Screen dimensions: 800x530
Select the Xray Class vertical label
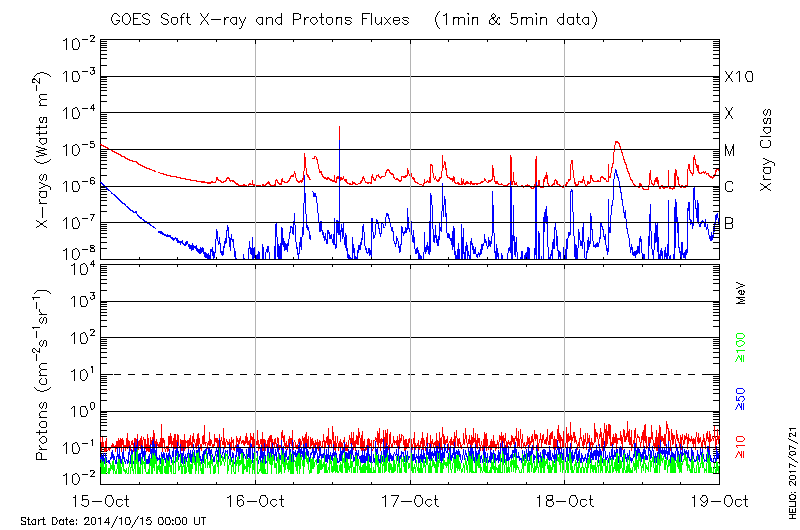pyautogui.click(x=767, y=150)
